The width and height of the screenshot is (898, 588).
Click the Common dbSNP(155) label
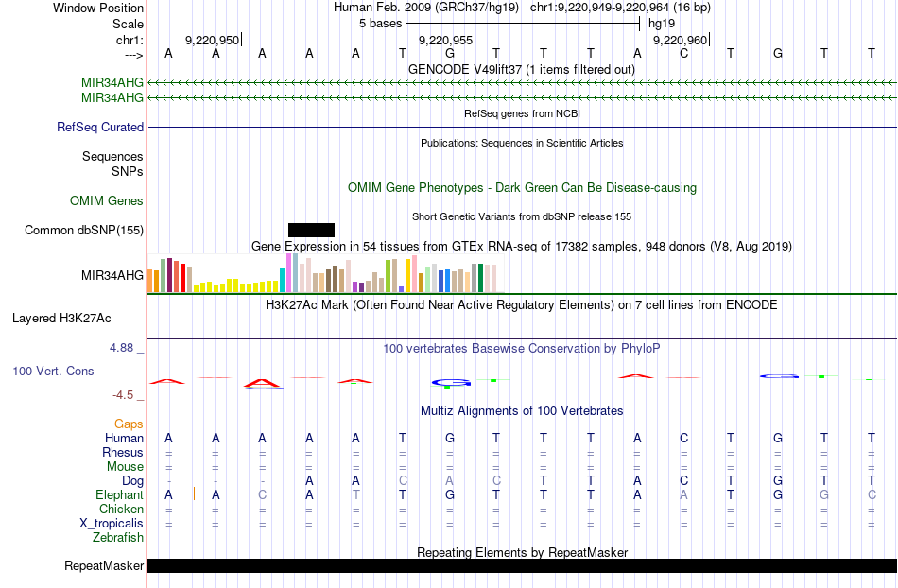(x=84, y=230)
